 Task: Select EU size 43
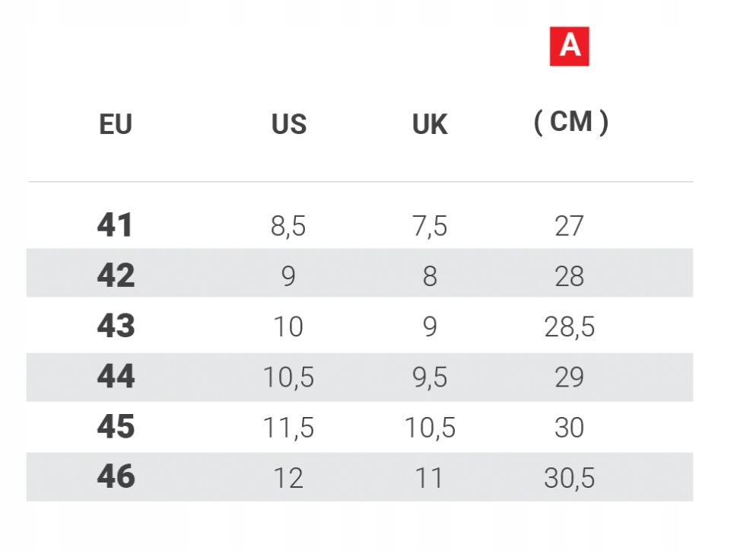[116, 326]
